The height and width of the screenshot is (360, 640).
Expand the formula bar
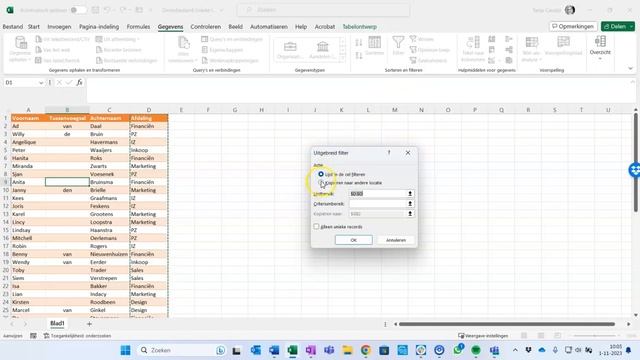pos(632,82)
